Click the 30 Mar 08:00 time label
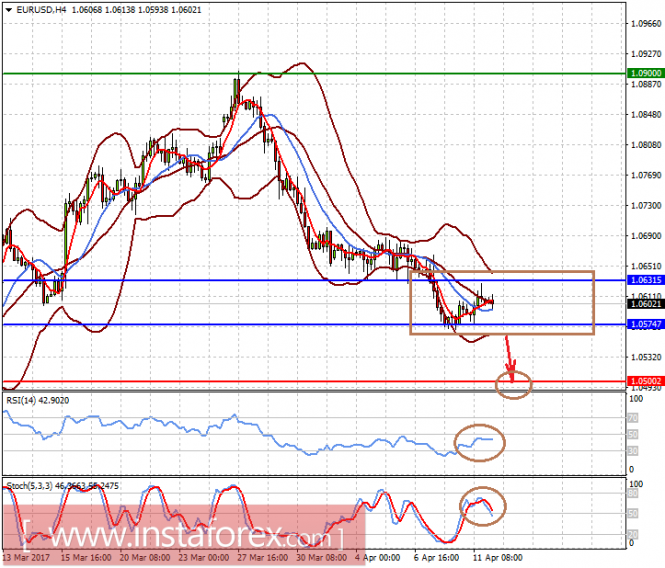 tap(322, 557)
